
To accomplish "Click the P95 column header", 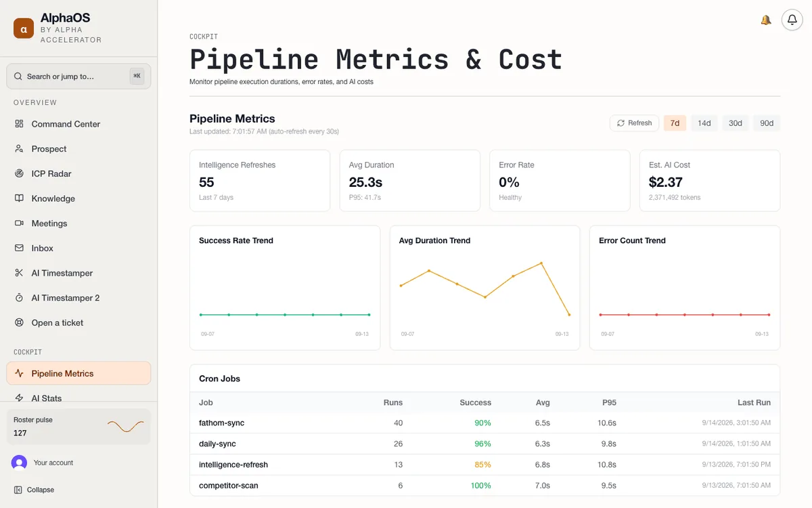I will 609,402.
